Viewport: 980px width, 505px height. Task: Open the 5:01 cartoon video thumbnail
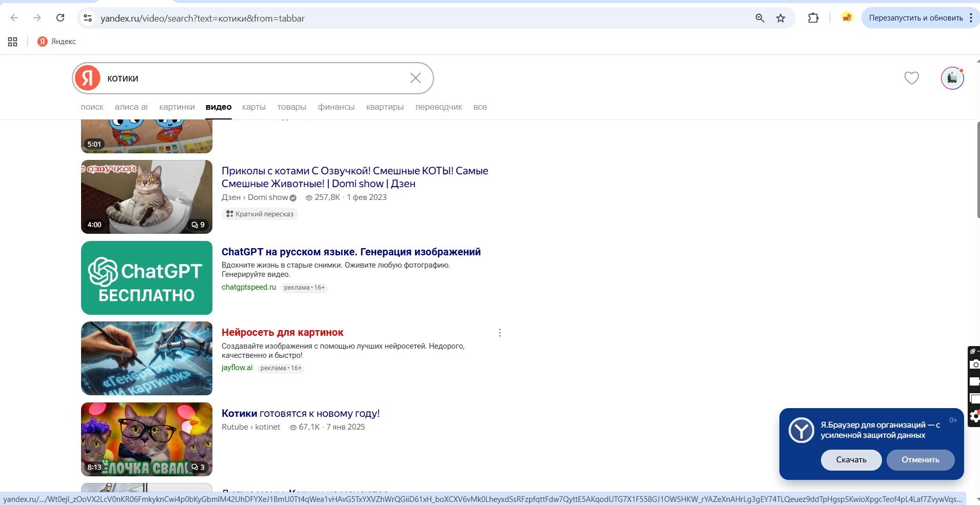pos(147,136)
